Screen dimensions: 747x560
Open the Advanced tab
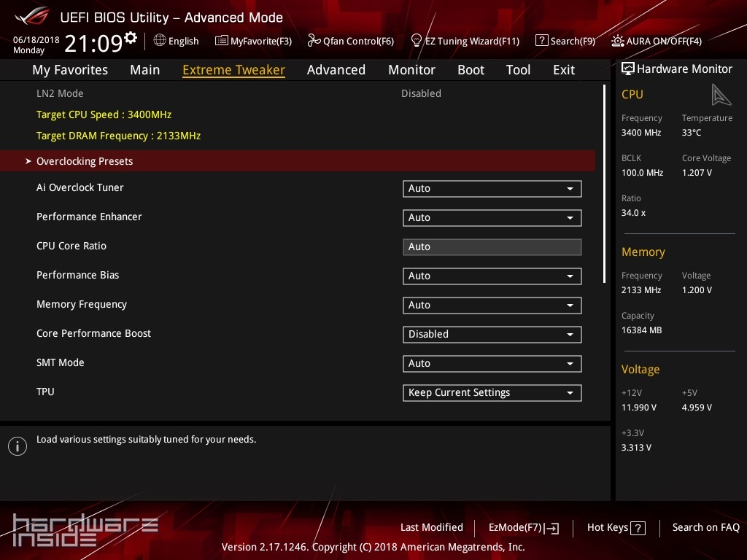click(336, 70)
